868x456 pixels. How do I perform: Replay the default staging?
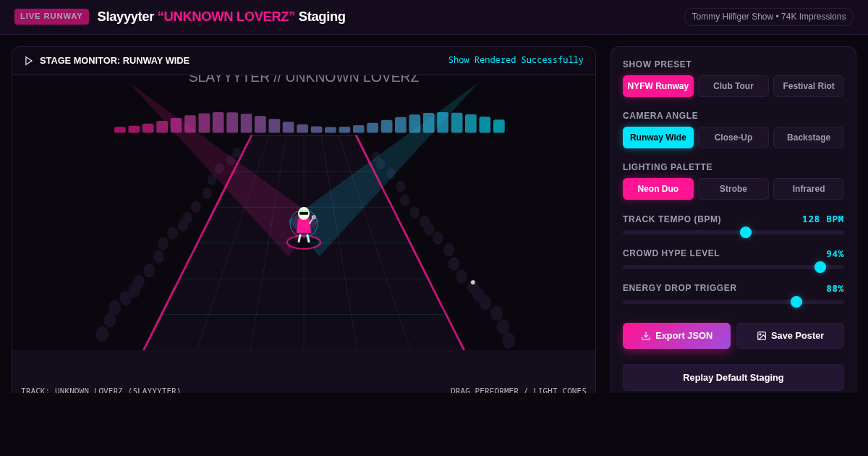point(733,377)
